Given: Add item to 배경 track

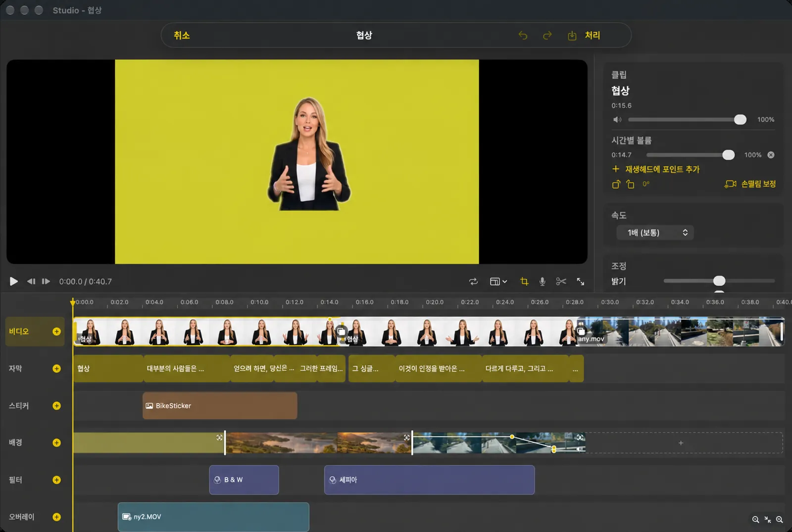Looking at the screenshot, I should coord(56,443).
